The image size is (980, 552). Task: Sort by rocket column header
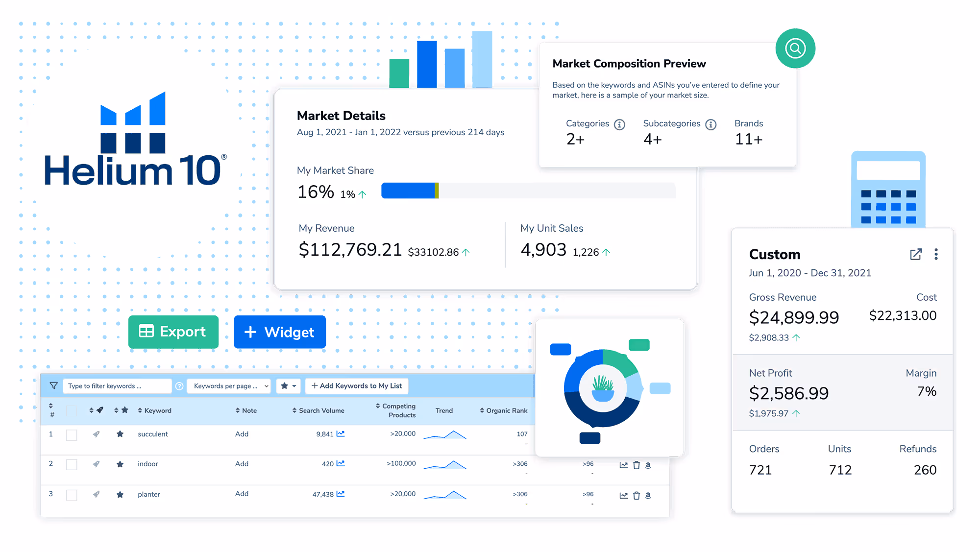96,410
